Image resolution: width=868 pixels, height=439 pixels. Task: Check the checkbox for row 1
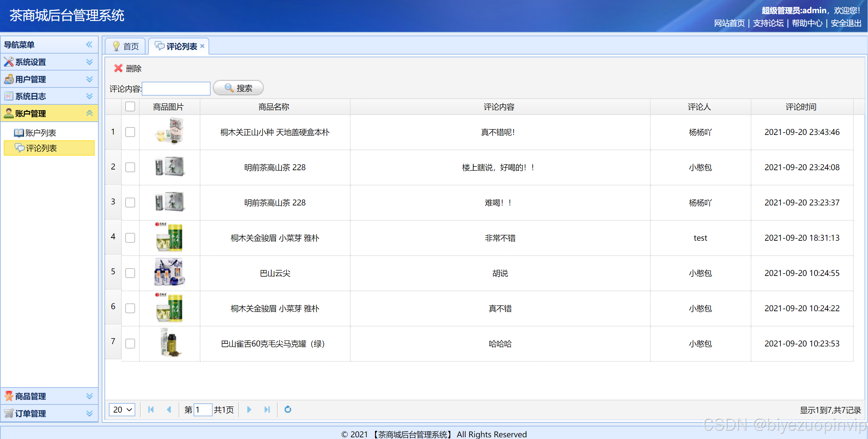tap(130, 132)
